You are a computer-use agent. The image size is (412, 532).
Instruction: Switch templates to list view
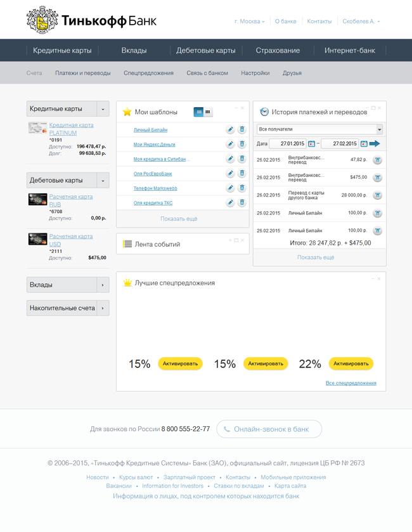(x=198, y=112)
